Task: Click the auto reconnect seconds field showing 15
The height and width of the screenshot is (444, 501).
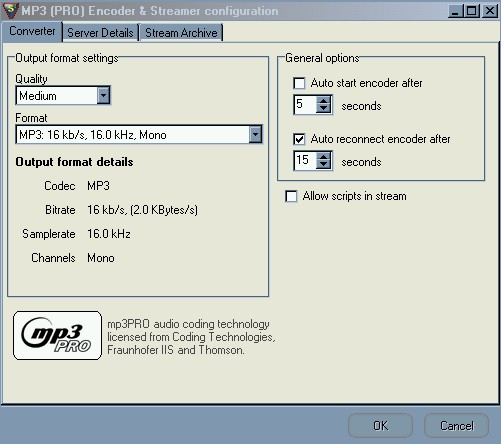Action: [x=305, y=160]
